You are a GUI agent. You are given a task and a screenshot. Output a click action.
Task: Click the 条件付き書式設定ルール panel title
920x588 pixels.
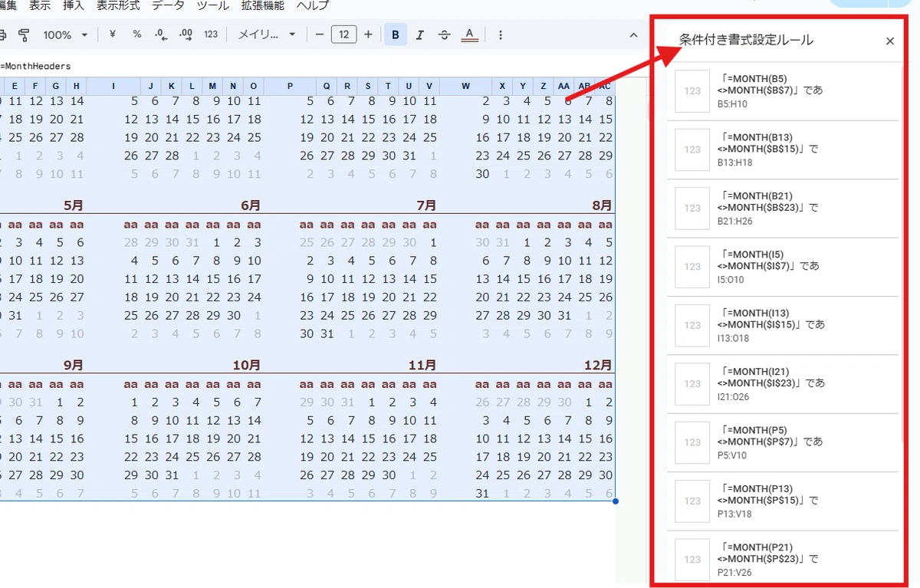coord(746,41)
